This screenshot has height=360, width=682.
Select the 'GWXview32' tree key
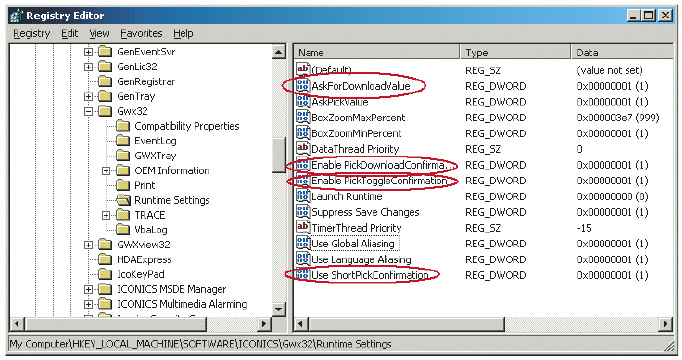144,245
